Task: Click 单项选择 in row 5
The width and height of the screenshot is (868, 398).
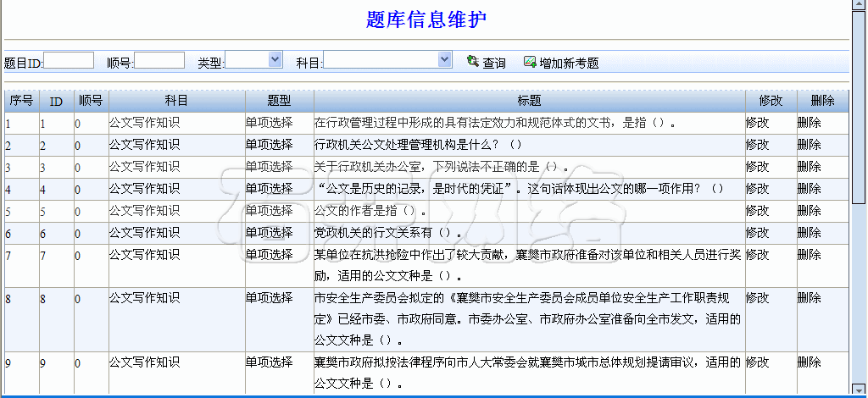Action: click(x=269, y=211)
